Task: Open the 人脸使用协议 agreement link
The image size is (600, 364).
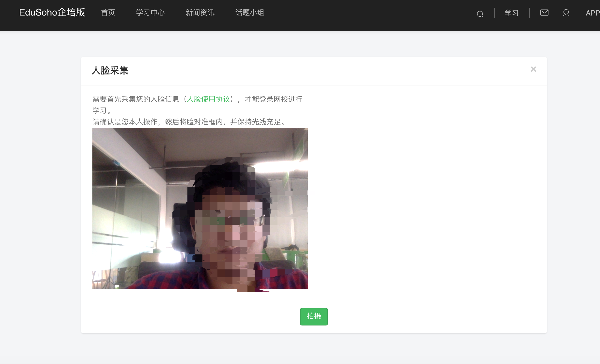Action: [x=208, y=99]
